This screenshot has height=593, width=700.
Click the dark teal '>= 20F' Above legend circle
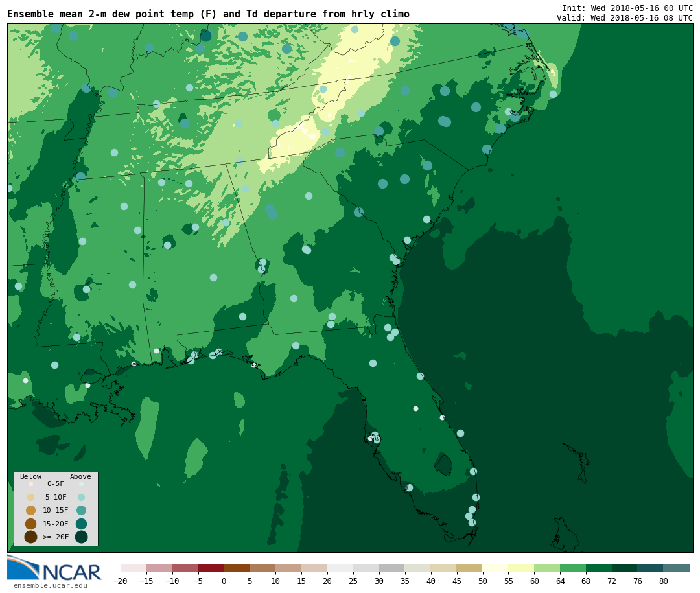[x=81, y=537]
